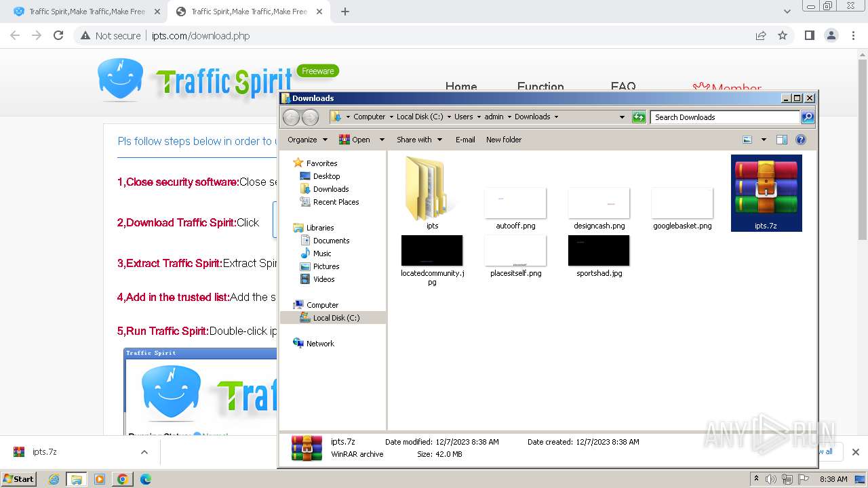Click Explorer's Forward navigation button
This screenshot has width=868, height=488.
(x=310, y=117)
